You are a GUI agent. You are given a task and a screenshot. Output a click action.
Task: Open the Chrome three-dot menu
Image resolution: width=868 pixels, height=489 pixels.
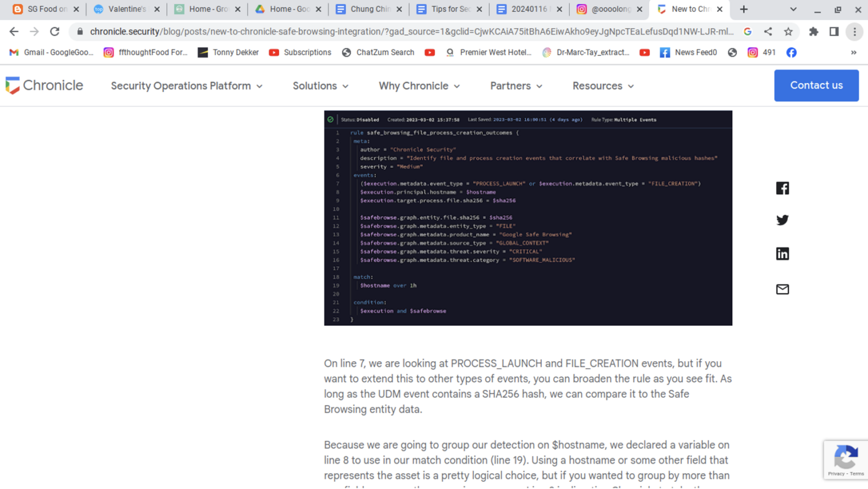click(x=854, y=31)
